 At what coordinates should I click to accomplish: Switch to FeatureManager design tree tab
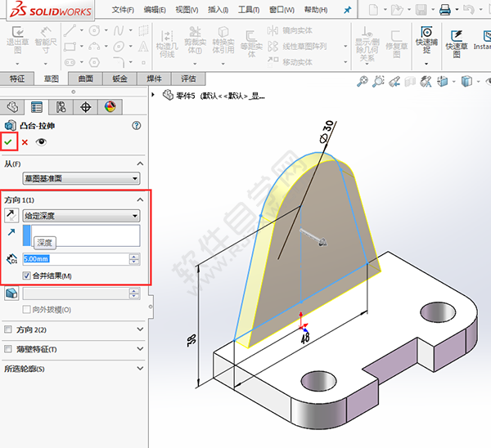12,107
